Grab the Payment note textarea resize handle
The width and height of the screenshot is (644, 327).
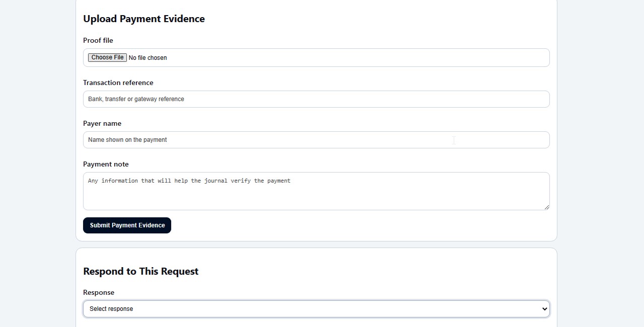[x=546, y=207]
